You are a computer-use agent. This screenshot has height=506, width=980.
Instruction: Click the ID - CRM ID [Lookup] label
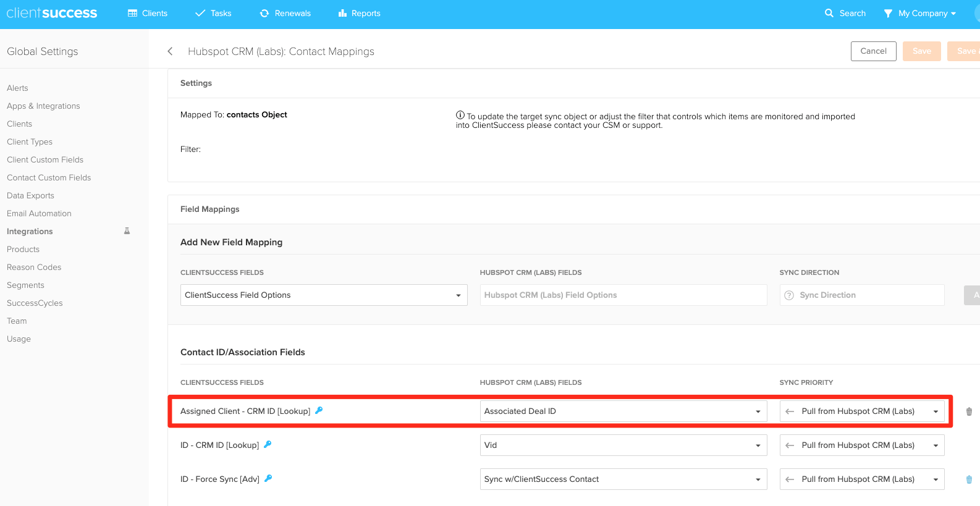click(x=219, y=445)
